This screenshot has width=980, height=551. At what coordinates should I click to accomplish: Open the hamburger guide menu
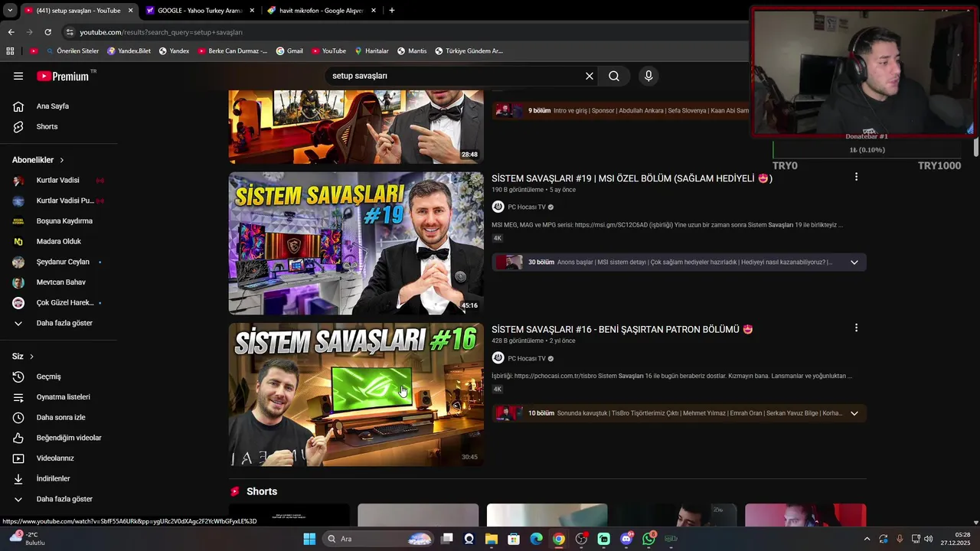[18, 76]
